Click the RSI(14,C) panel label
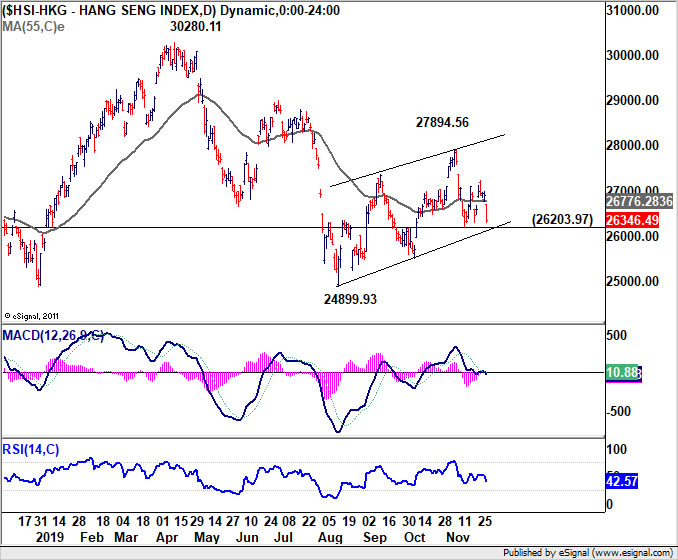 pos(30,449)
